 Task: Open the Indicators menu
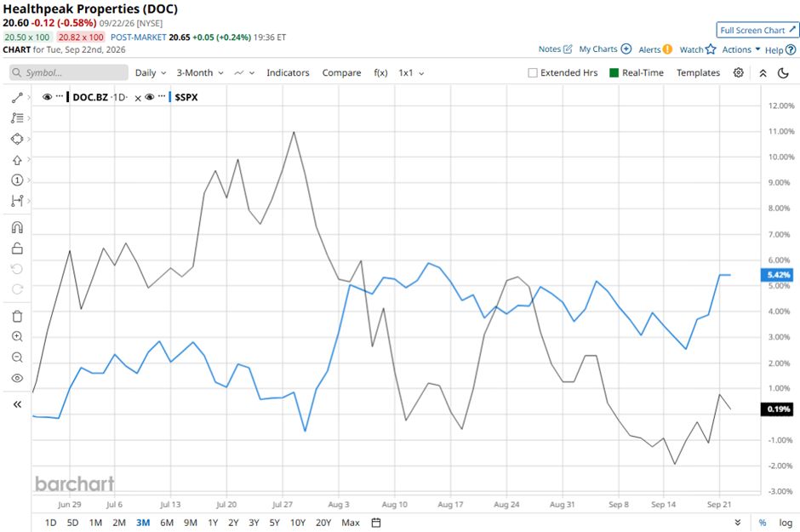pos(288,73)
